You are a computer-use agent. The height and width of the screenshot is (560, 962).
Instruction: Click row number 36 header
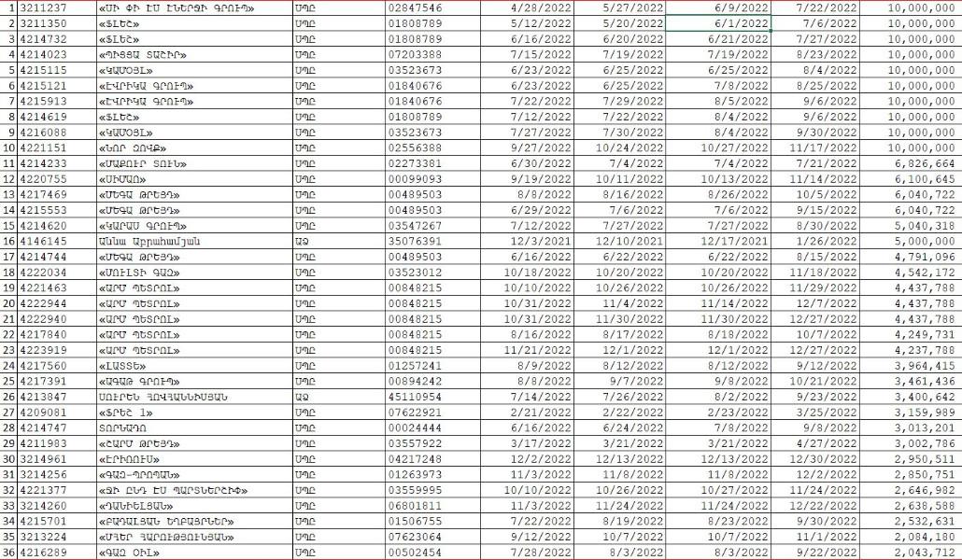click(8, 553)
